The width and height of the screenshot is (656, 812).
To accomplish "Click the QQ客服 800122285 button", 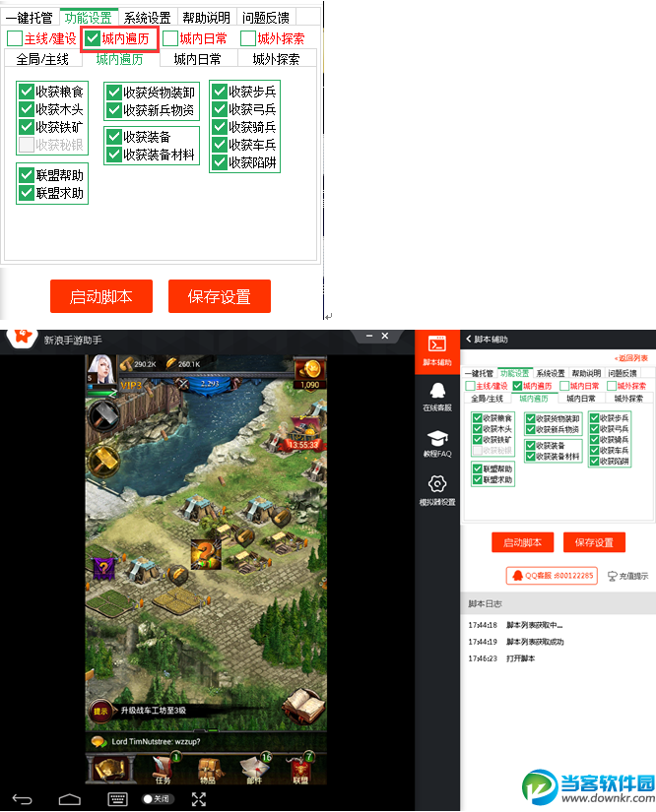I will pyautogui.click(x=552, y=576).
